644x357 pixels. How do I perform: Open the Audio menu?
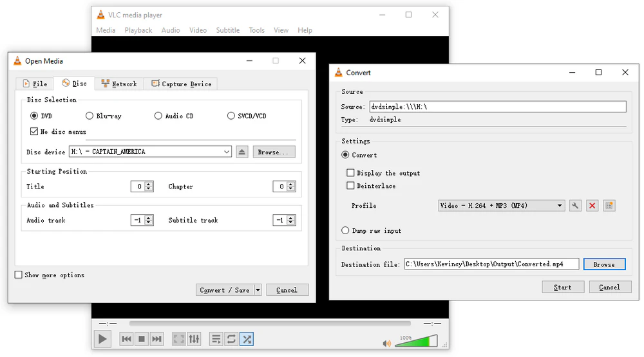(x=171, y=30)
